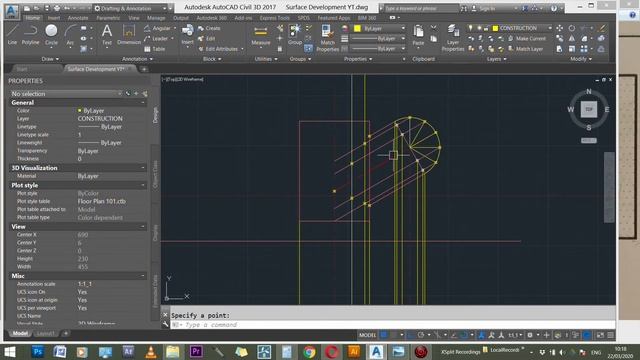Click the Match Layer button

coord(526,49)
